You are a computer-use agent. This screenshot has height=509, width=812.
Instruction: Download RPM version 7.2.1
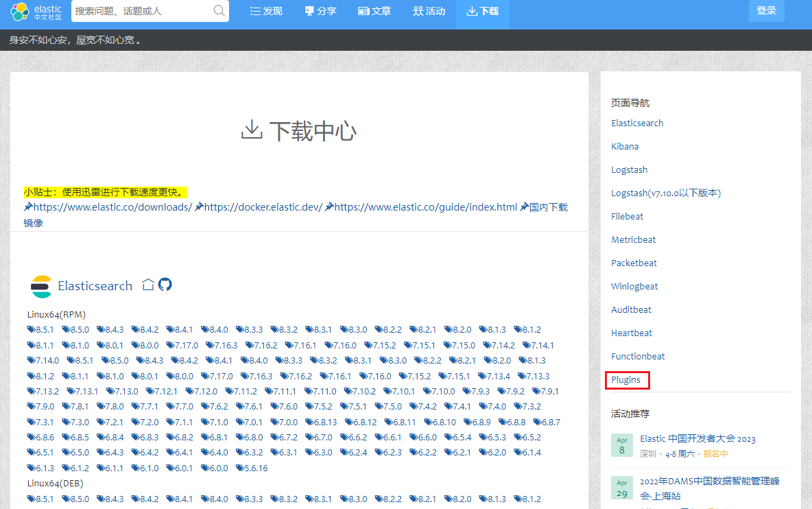[110, 423]
